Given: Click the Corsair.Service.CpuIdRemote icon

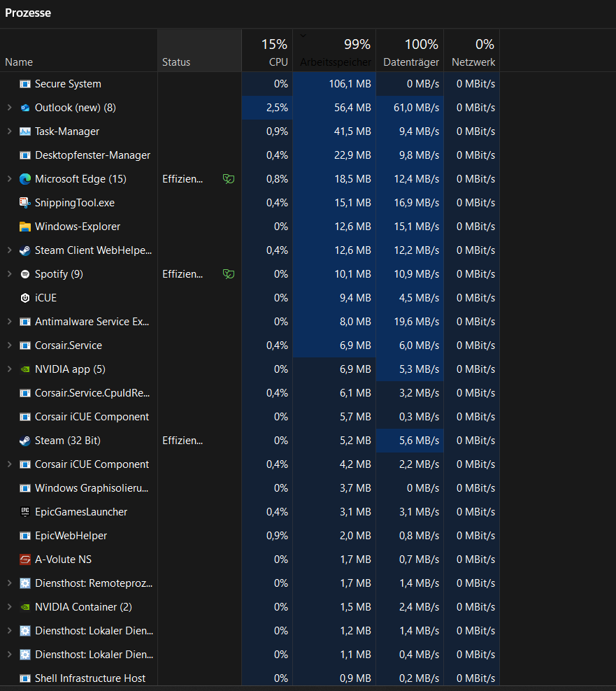Looking at the screenshot, I should click(x=25, y=393).
